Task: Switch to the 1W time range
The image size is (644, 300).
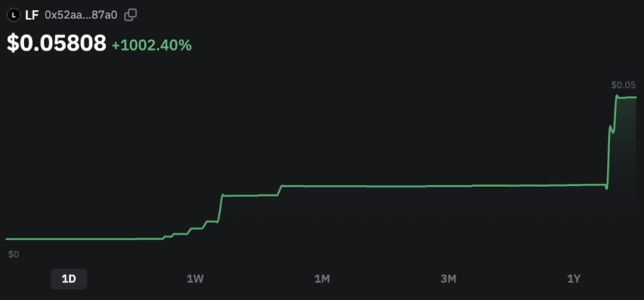Action: pos(195,279)
